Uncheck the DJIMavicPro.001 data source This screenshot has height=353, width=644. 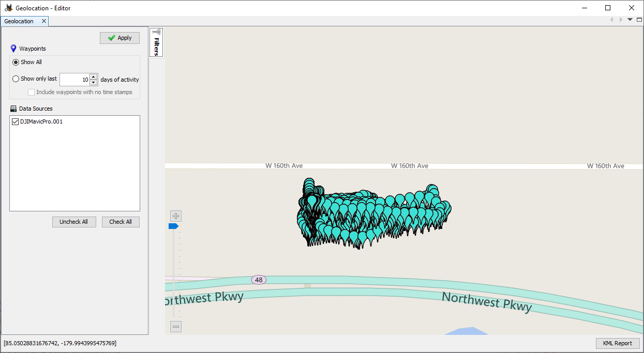coord(14,121)
